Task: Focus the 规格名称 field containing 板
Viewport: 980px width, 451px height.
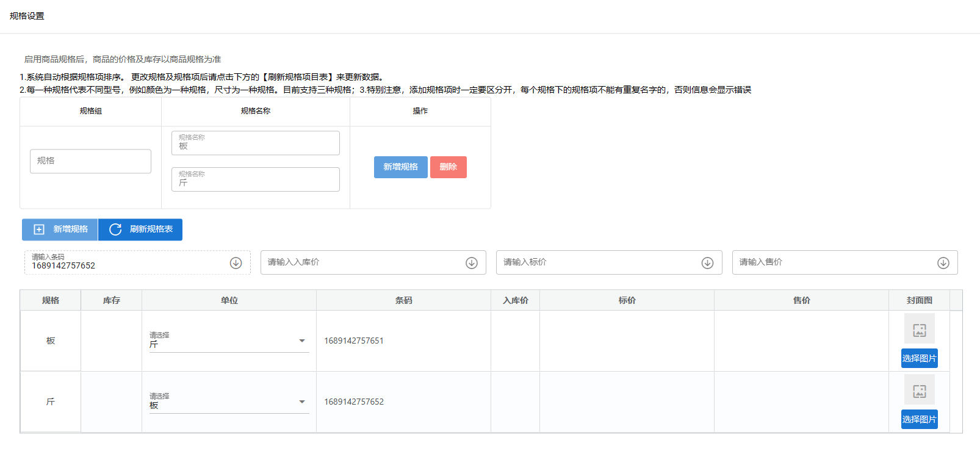Action: tap(256, 143)
